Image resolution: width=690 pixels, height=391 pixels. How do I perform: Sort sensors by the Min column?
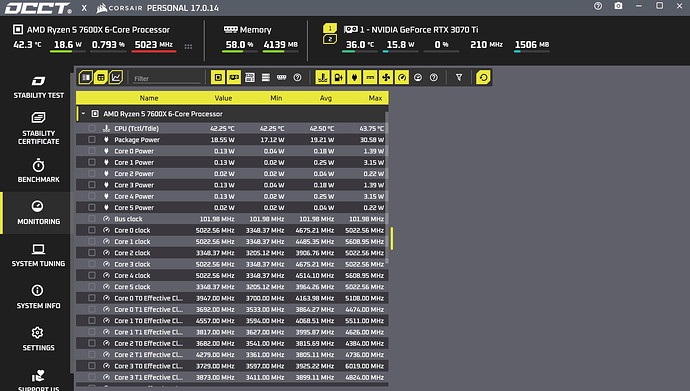[x=276, y=98]
